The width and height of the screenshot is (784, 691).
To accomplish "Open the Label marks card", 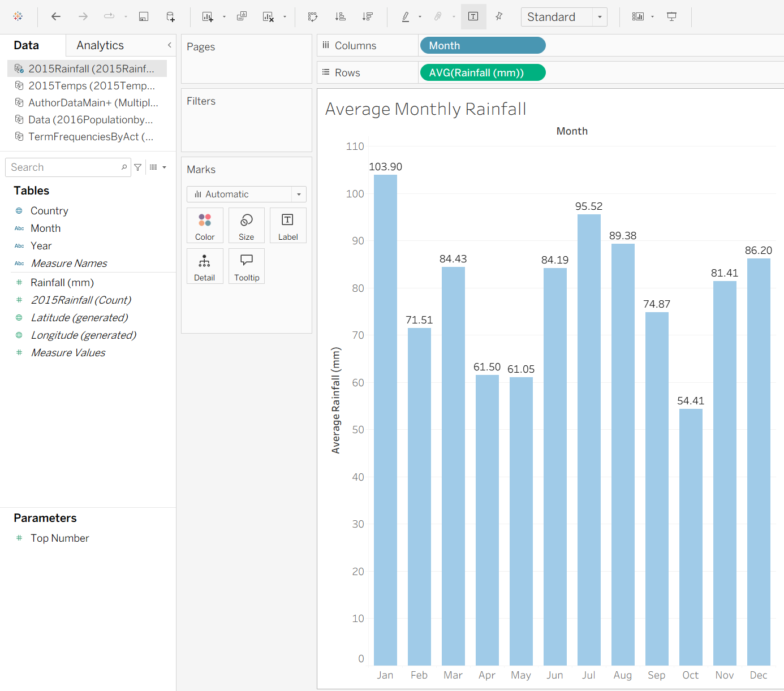I will click(288, 226).
